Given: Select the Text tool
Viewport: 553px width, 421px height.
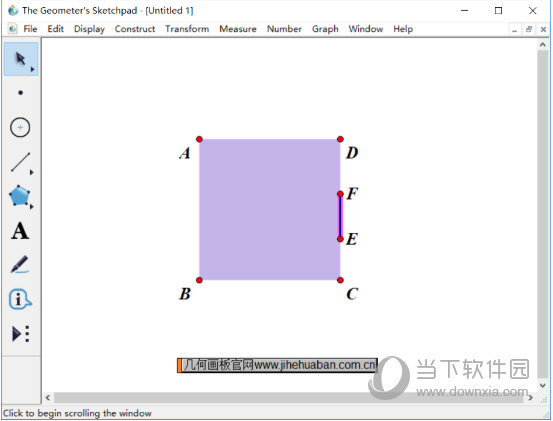Looking at the screenshot, I should pyautogui.click(x=20, y=231).
